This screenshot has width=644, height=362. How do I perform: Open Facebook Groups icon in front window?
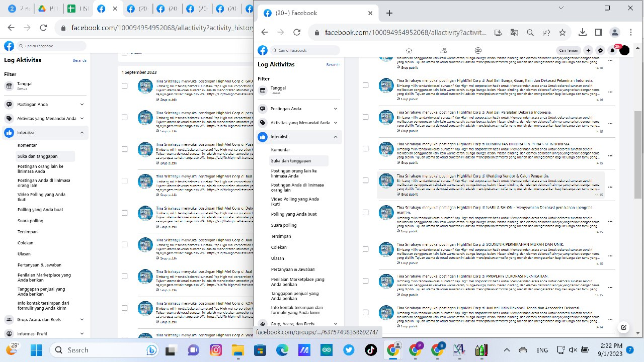point(478,50)
